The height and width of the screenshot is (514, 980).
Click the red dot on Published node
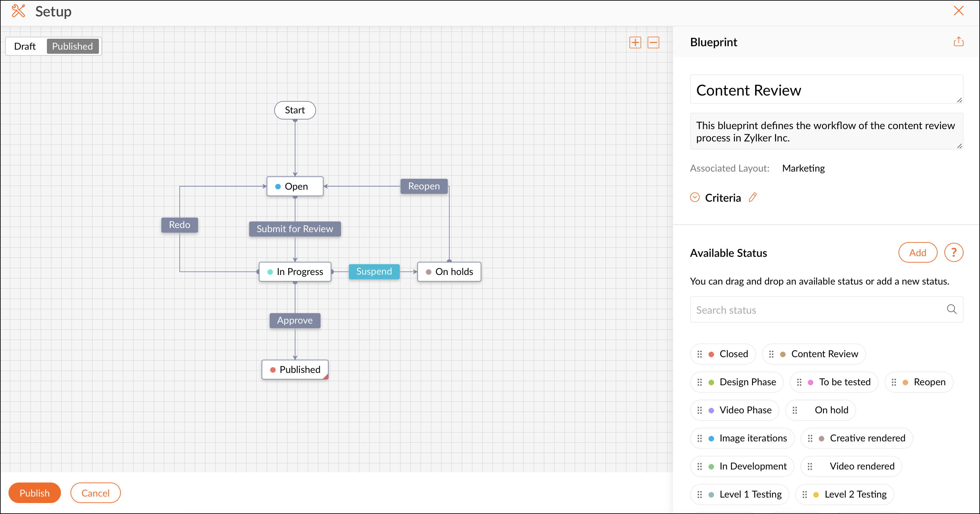pyautogui.click(x=273, y=370)
